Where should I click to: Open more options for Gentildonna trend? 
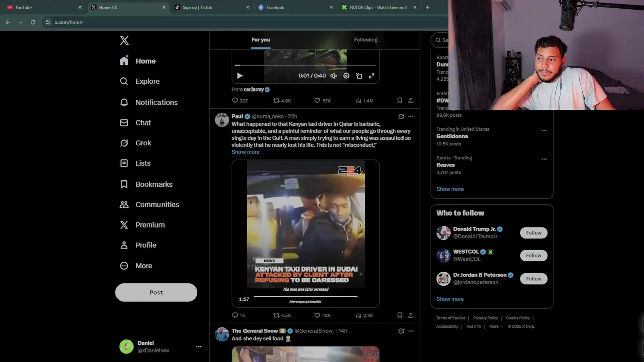(x=544, y=130)
